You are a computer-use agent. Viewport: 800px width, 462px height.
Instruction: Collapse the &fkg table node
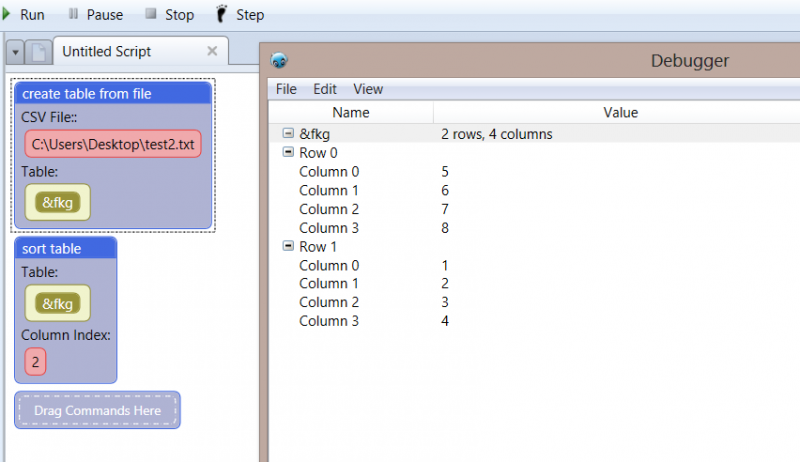point(288,133)
